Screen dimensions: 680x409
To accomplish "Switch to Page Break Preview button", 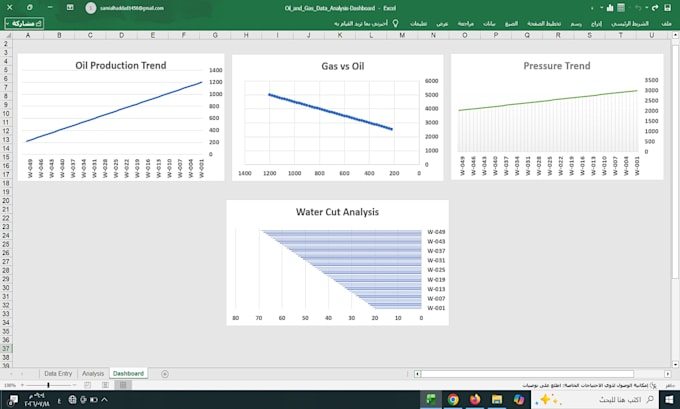I will (87, 385).
